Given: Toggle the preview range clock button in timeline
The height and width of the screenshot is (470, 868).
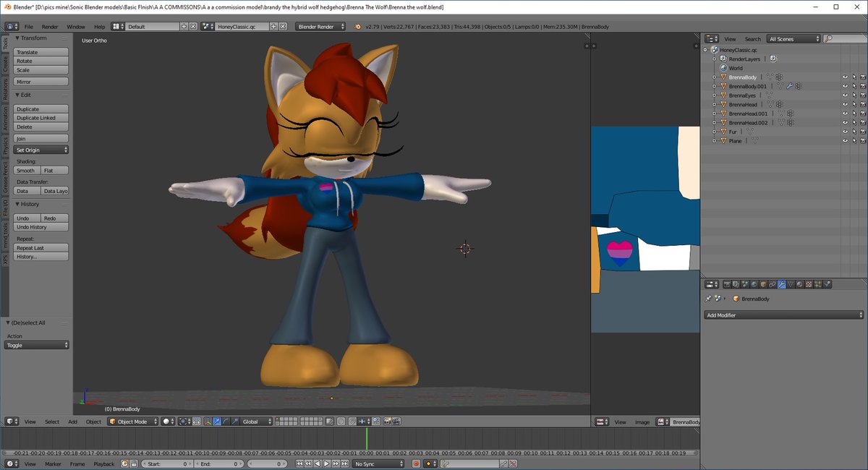Looking at the screenshot, I should click(124, 463).
